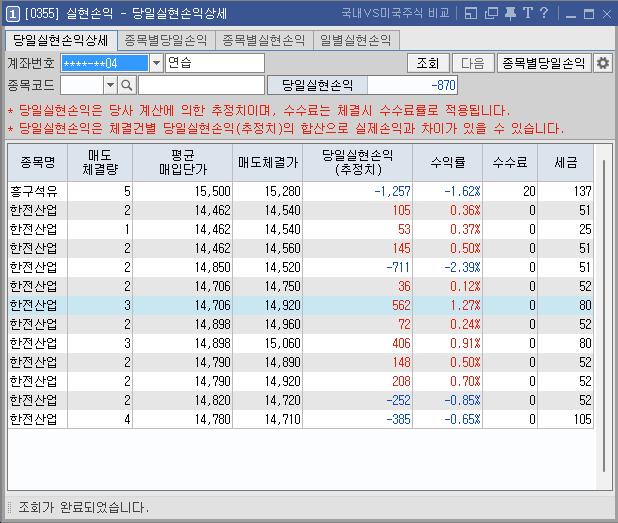Click the window layout icon in title bar
Image resolution: width=618 pixels, height=523 pixels.
click(471, 14)
